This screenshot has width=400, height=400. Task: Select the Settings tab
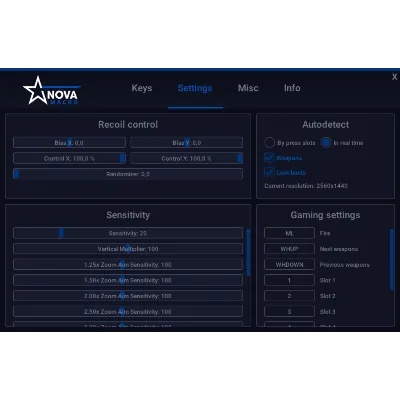pyautogui.click(x=195, y=88)
